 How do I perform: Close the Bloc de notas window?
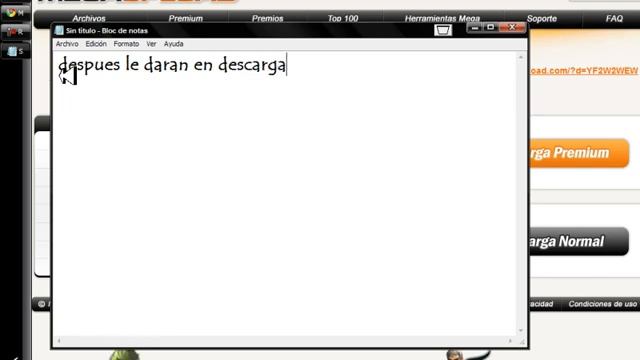512,27
